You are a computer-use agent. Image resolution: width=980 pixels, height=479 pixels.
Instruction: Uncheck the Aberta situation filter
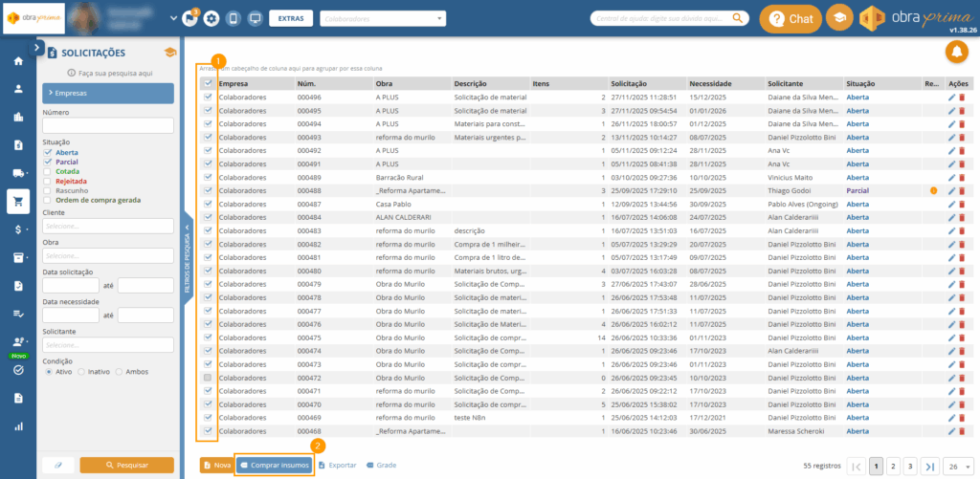point(48,152)
